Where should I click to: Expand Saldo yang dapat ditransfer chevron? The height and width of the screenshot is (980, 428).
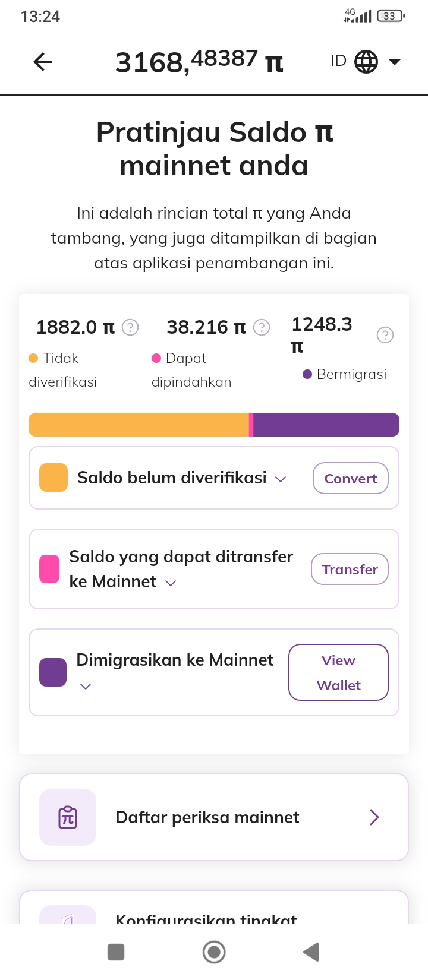171,583
